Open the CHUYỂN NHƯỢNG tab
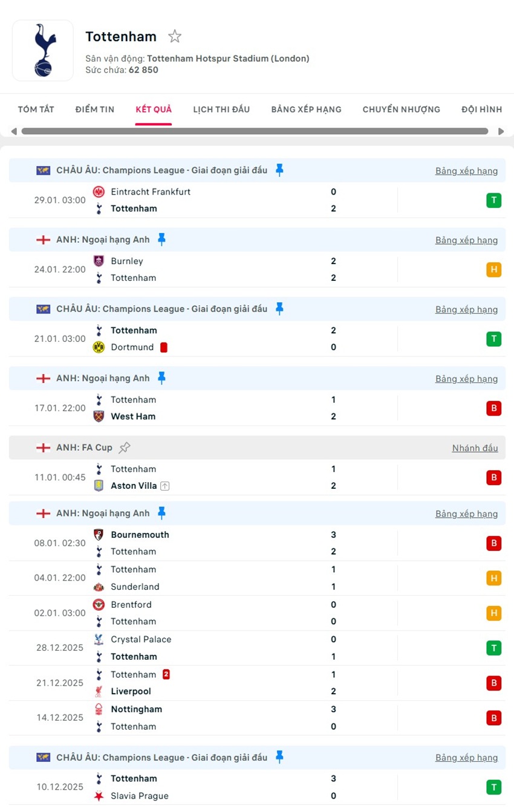514x812 pixels. point(401,109)
